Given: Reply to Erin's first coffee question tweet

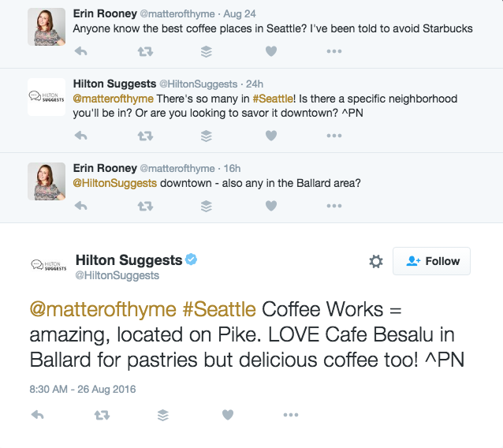Looking at the screenshot, I should point(80,51).
